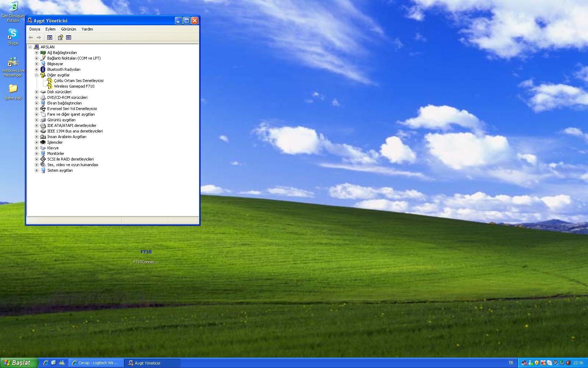Select Windows Live Messenger desktop shortcut
Viewport: 588px width, 368px height.
tap(13, 67)
